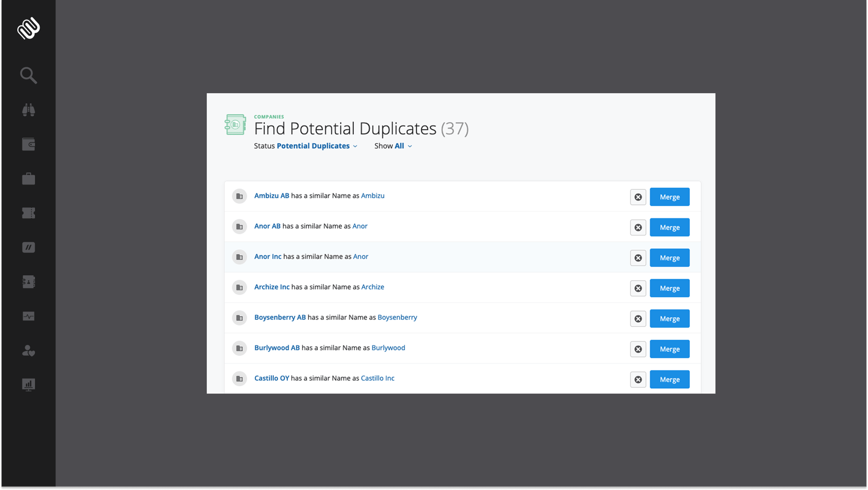This screenshot has height=490, width=868.
Task: Expand the Show All filter dropdown
Action: click(x=399, y=146)
